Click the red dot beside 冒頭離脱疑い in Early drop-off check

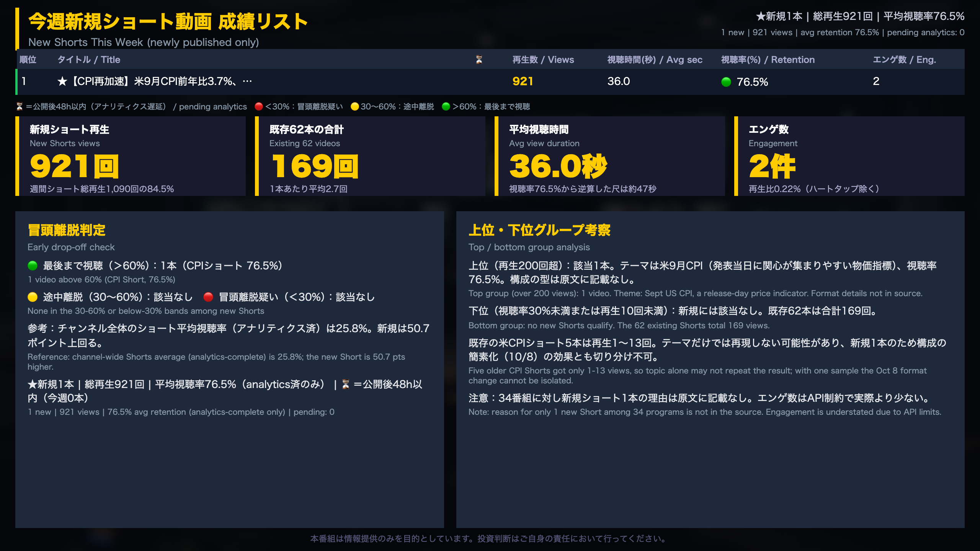pyautogui.click(x=208, y=297)
